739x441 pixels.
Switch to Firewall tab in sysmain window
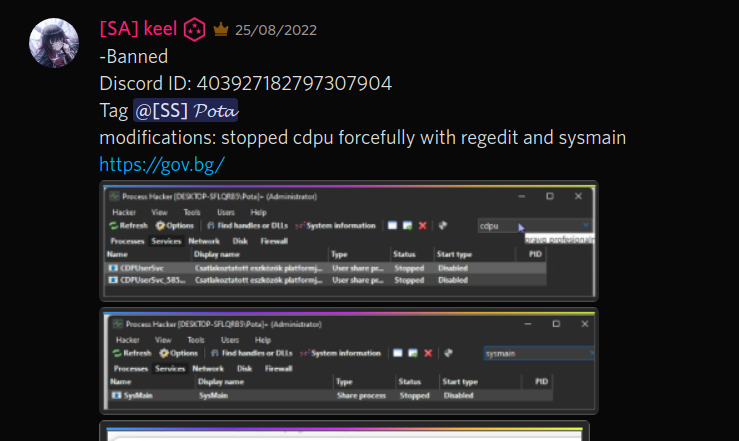click(279, 369)
